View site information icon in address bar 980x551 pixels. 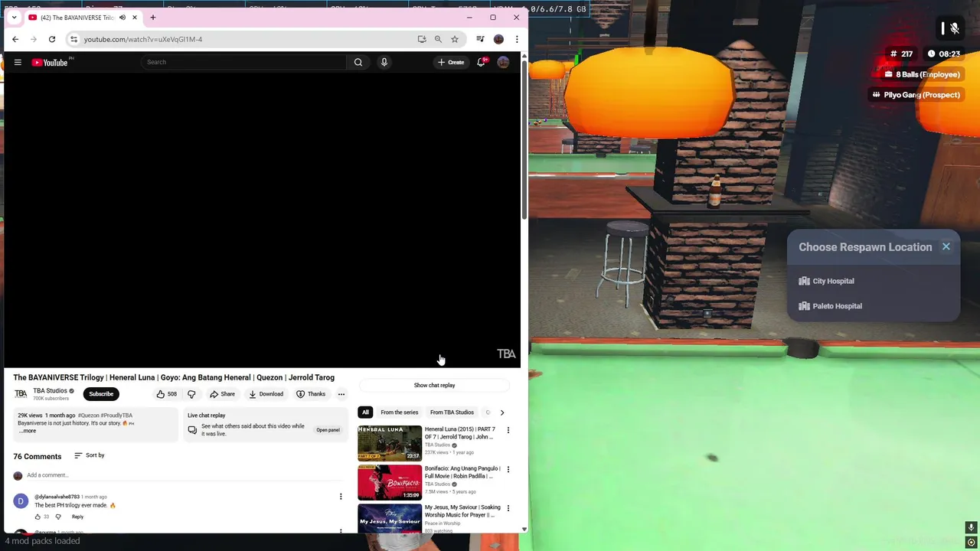[73, 39]
